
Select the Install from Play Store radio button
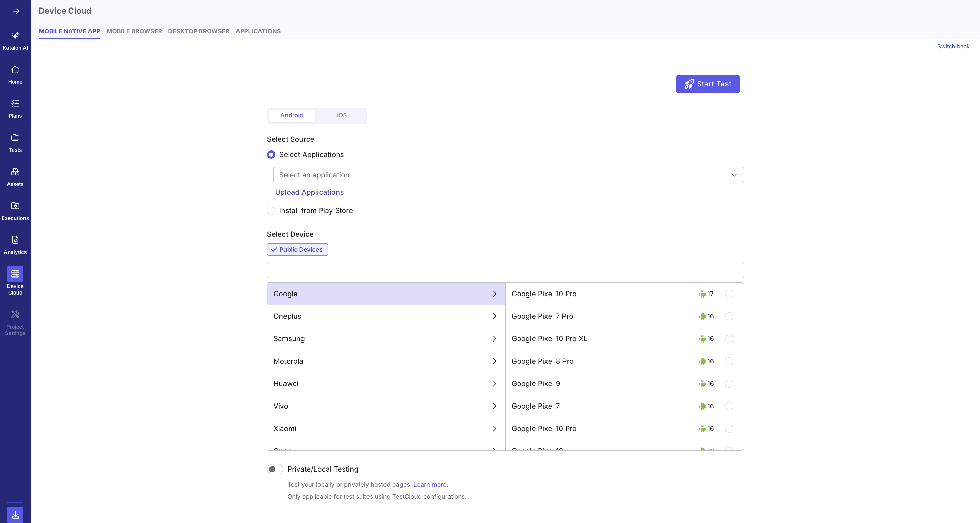271,210
